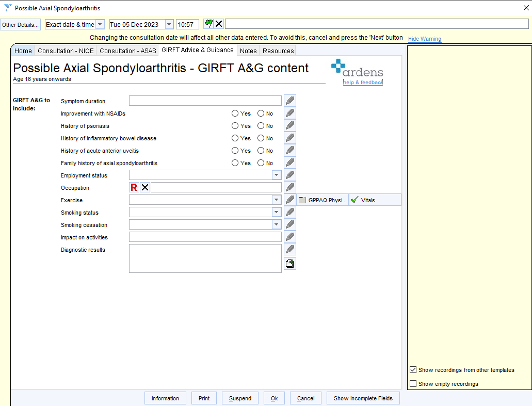Click Show Incomplete Fields button

point(363,398)
